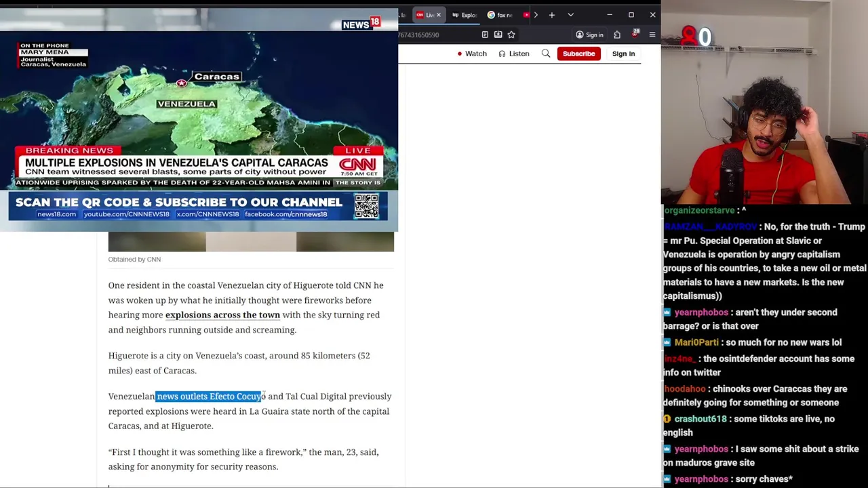Open CNN Listen audio link
Viewport: 868px width, 488px height.
(514, 54)
